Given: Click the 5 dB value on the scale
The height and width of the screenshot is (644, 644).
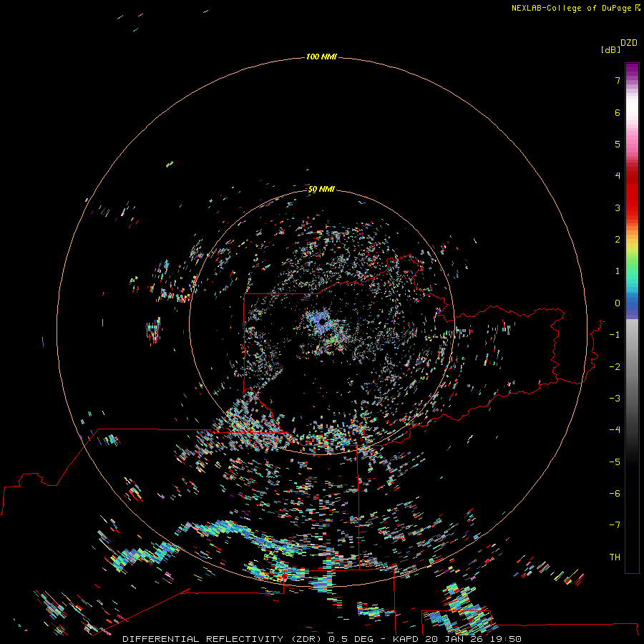Looking at the screenshot, I should (618, 144).
